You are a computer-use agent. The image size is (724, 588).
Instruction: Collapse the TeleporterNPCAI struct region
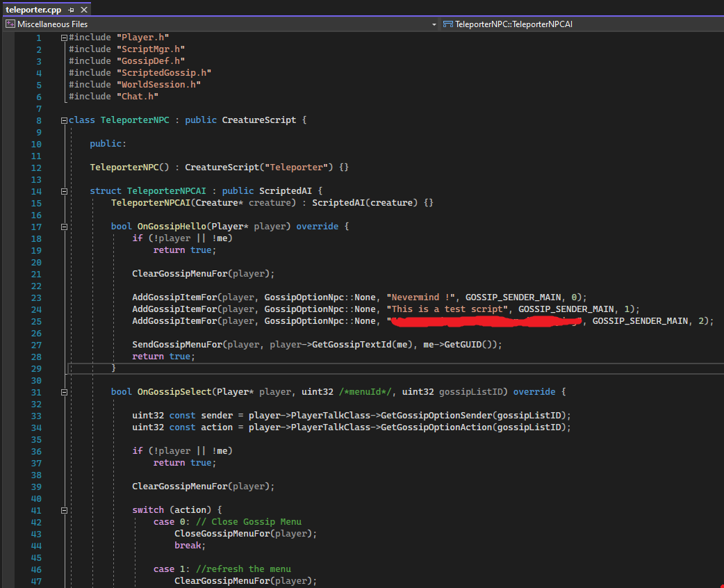tap(64, 191)
